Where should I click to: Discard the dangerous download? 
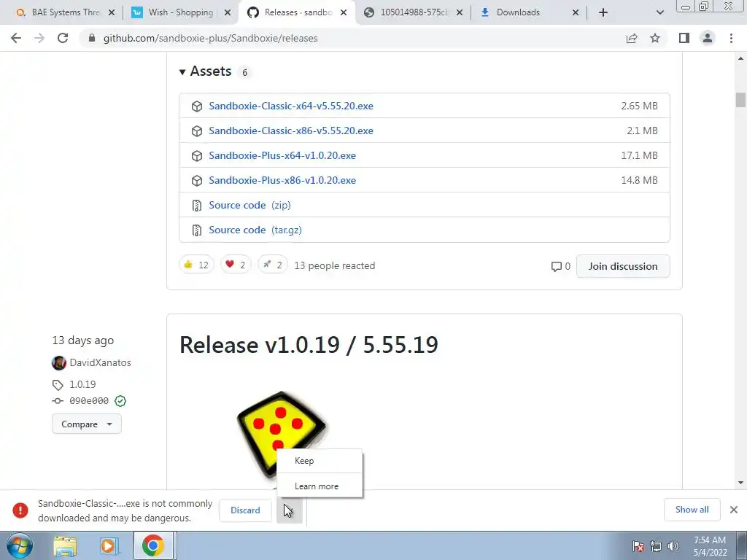[245, 510]
